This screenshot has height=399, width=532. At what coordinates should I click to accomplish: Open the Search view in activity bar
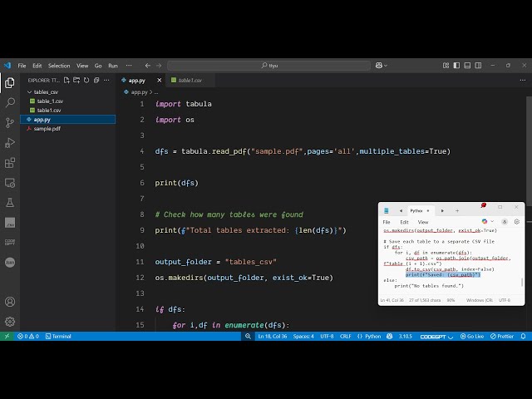pos(10,102)
